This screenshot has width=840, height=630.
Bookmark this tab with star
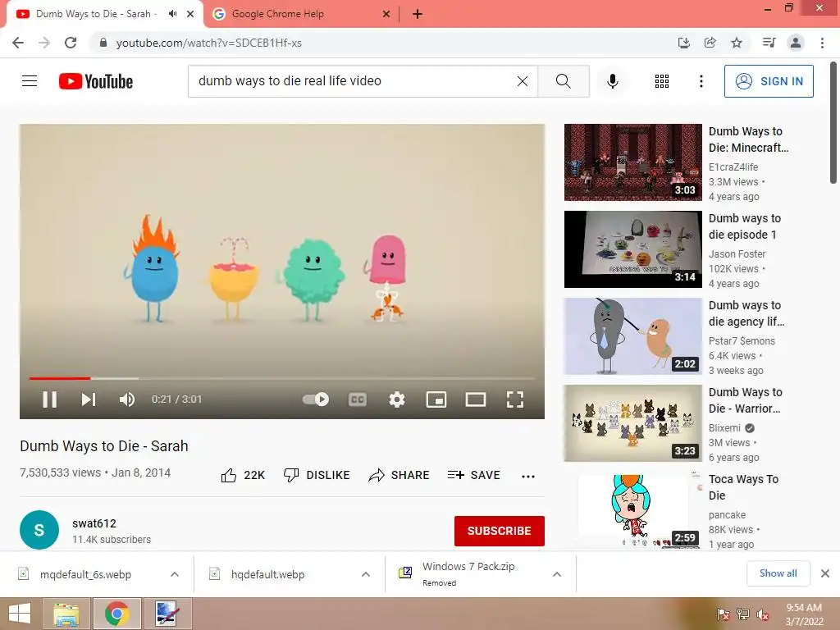[737, 43]
